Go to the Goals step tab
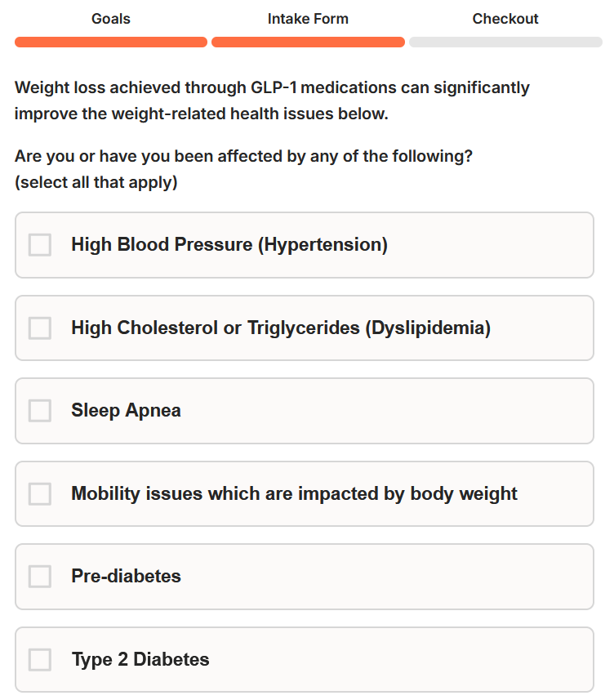This screenshot has height=700, width=614. coord(111,19)
